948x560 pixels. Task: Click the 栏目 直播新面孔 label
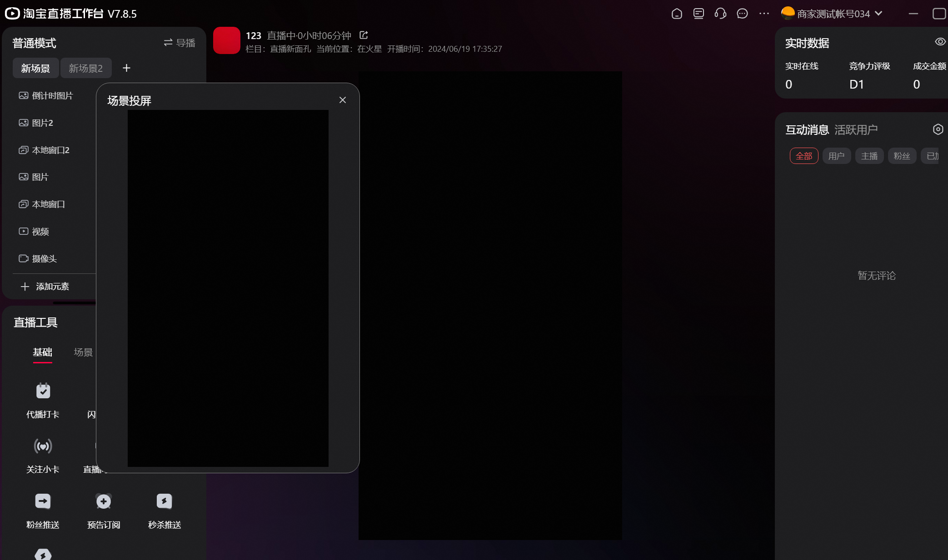pos(278,49)
